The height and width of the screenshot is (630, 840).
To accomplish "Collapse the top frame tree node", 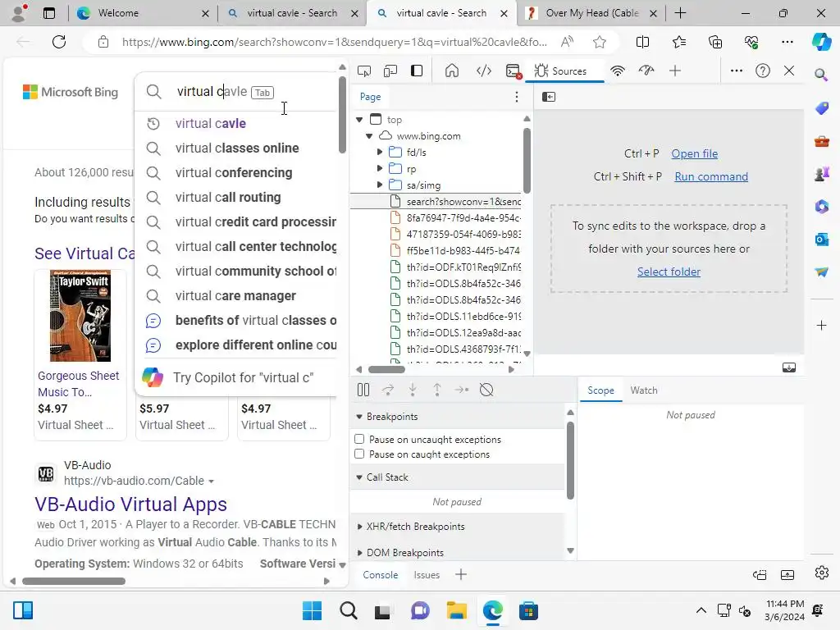I will 359,120.
